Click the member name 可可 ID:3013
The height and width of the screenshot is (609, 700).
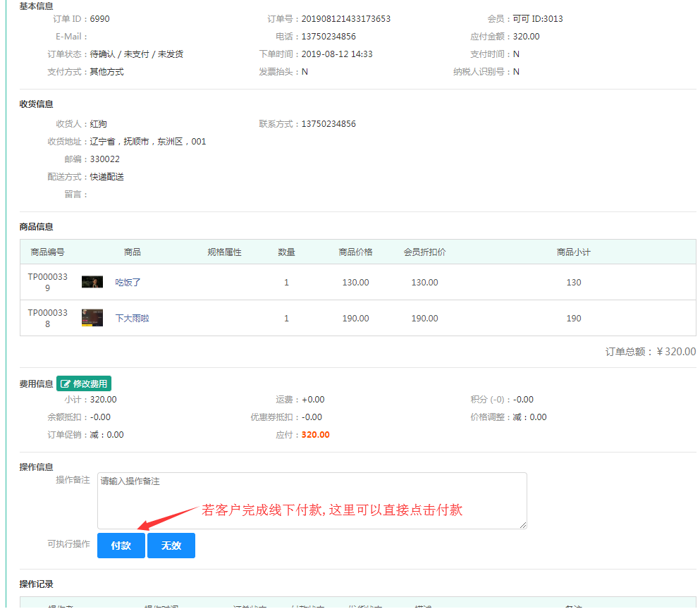click(538, 19)
